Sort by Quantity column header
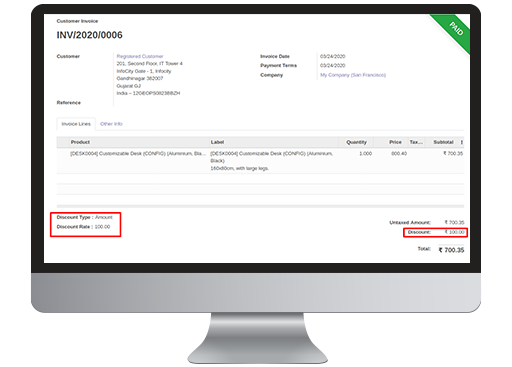 (356, 142)
